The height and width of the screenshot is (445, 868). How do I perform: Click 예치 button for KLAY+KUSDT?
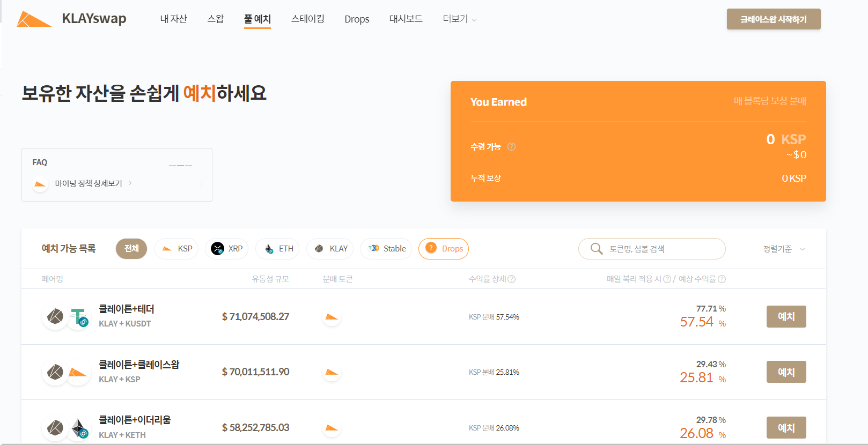tap(786, 316)
